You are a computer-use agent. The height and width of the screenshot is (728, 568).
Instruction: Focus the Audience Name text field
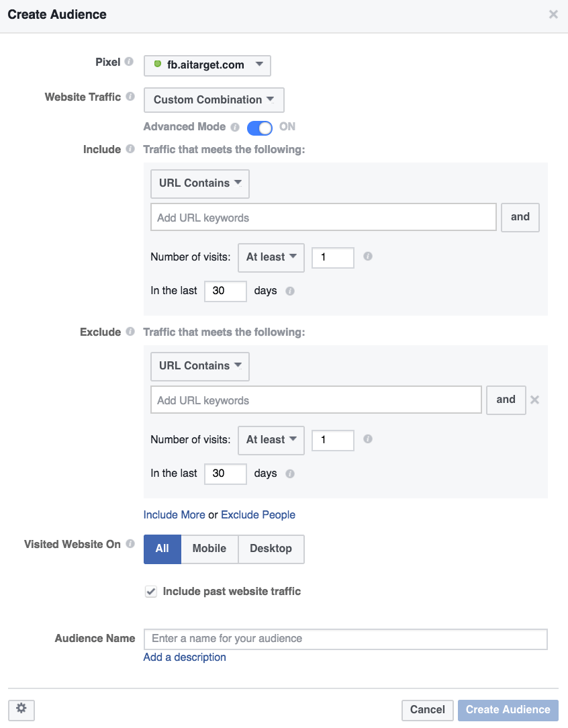click(x=346, y=639)
